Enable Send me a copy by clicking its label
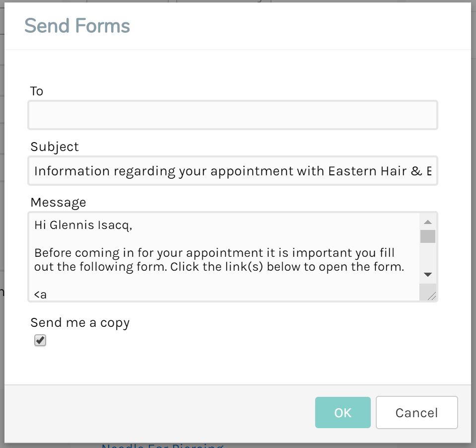This screenshot has width=476, height=448. point(80,322)
